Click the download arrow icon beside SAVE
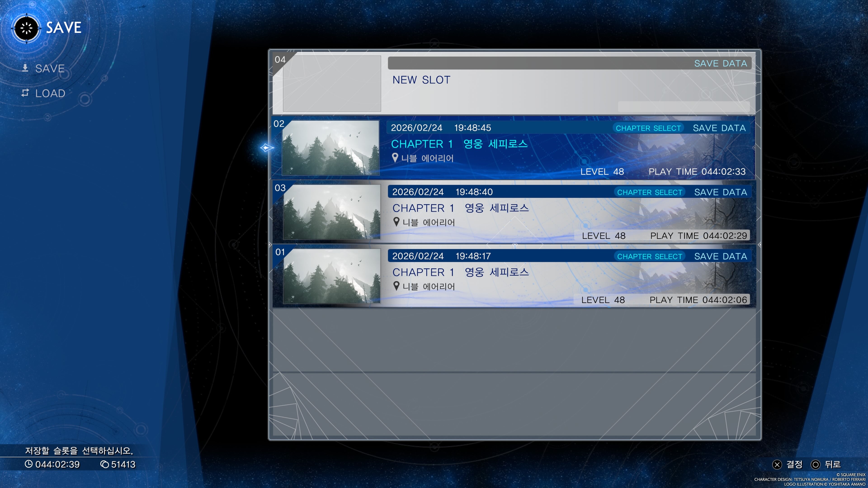The width and height of the screenshot is (868, 488). 25,68
